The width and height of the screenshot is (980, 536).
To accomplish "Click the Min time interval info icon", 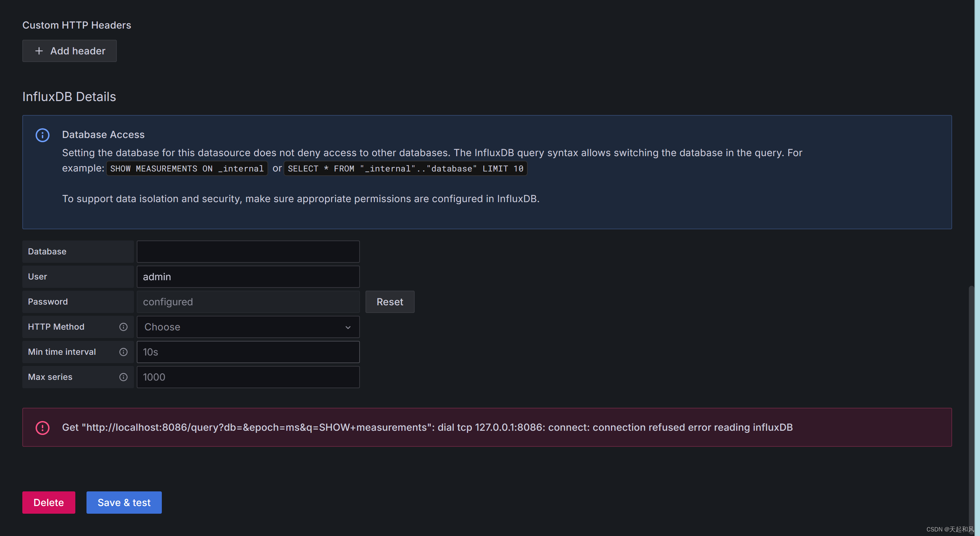I will [x=123, y=352].
